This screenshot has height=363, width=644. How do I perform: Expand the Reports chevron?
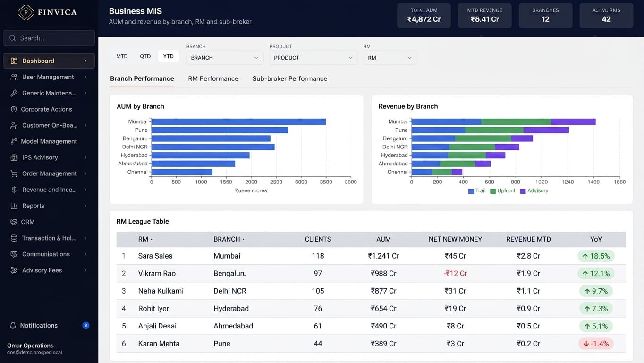(85, 206)
